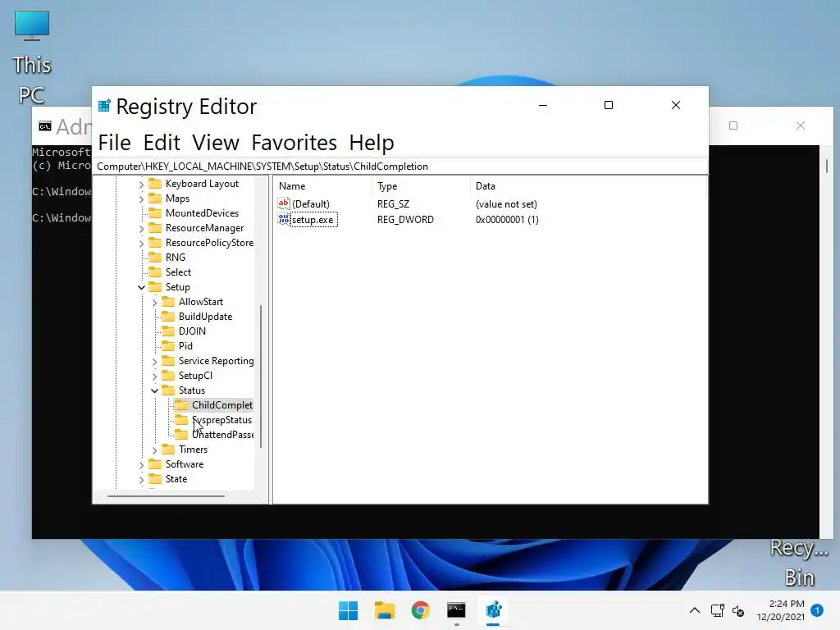Select the ResourceManager folder icon
This screenshot has height=630, width=840.
pyautogui.click(x=155, y=228)
